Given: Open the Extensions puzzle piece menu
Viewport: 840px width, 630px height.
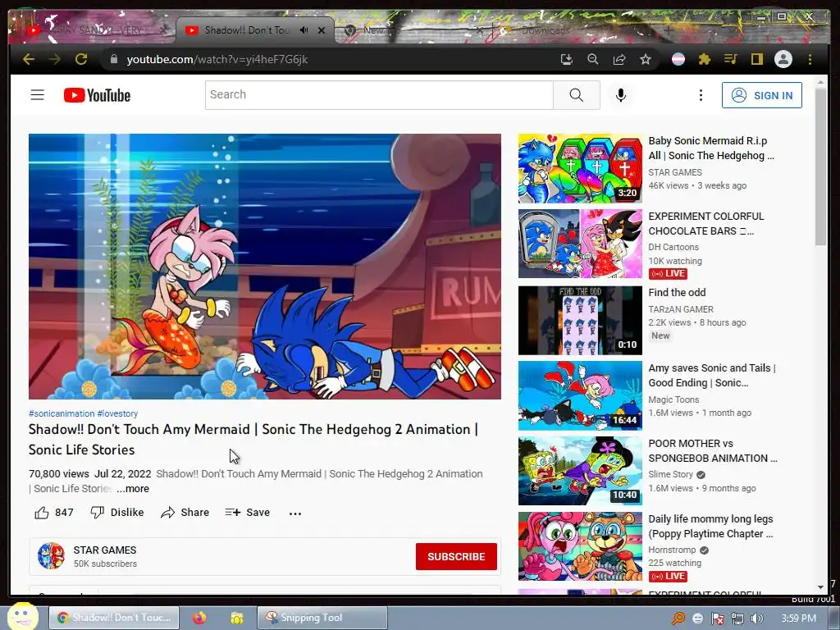Looking at the screenshot, I should click(x=705, y=59).
